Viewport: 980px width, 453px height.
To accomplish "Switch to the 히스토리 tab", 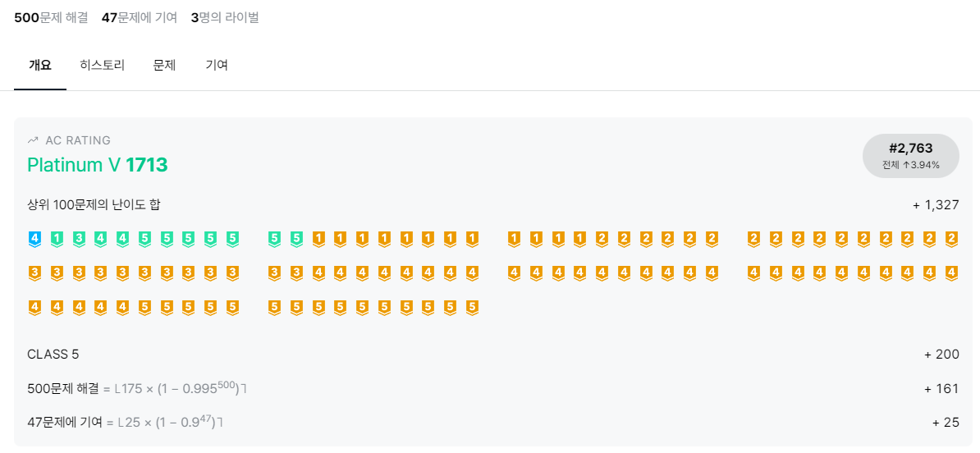I will [x=102, y=66].
